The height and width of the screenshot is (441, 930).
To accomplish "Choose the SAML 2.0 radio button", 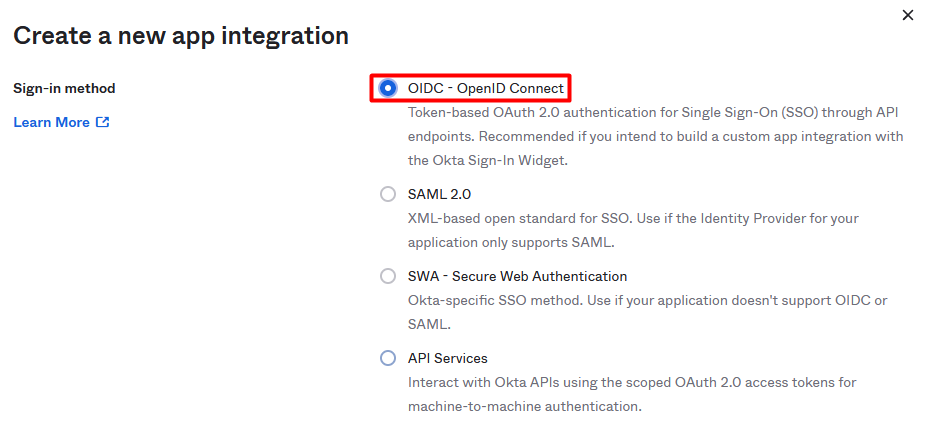I will [x=388, y=194].
